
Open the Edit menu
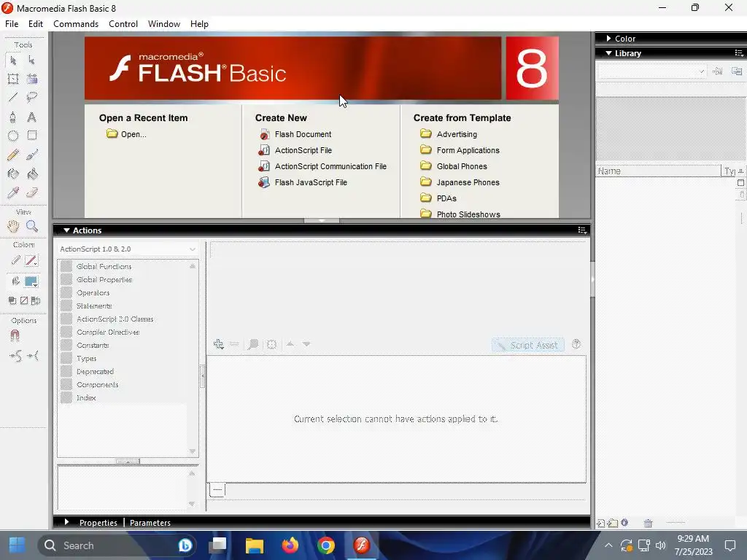(36, 24)
